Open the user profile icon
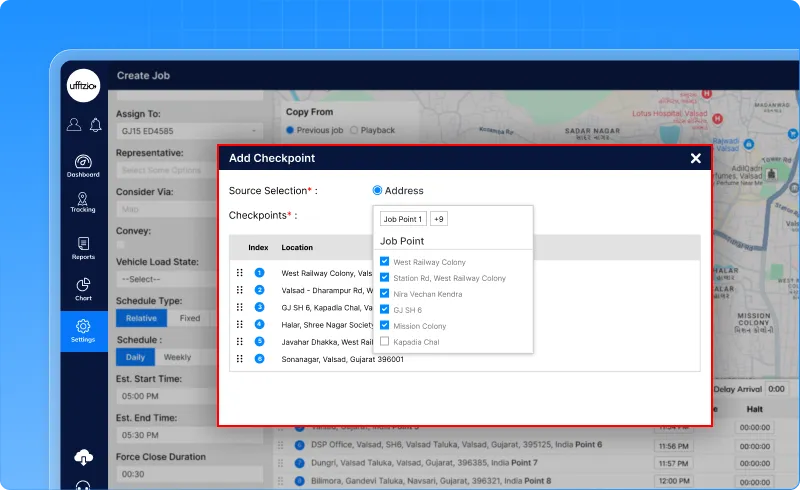 pyautogui.click(x=74, y=125)
